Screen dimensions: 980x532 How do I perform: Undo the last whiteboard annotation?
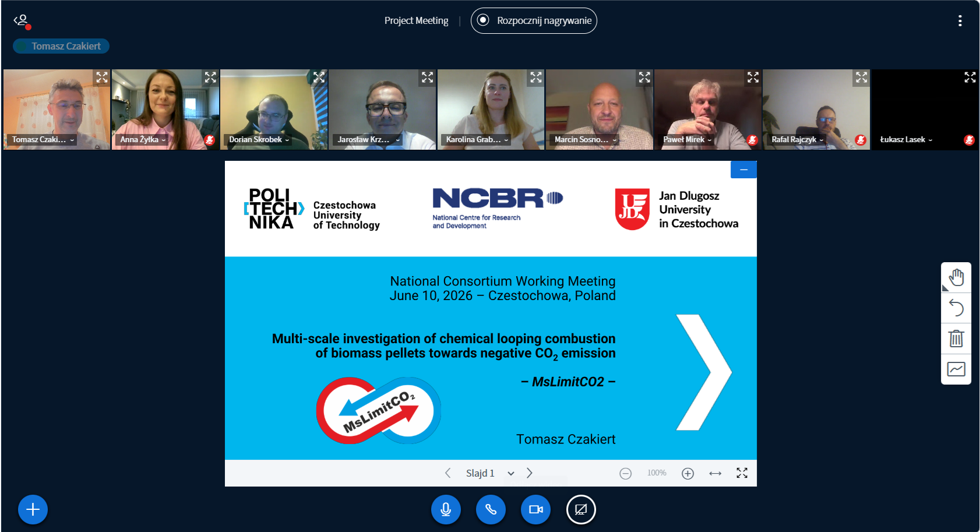coord(956,308)
